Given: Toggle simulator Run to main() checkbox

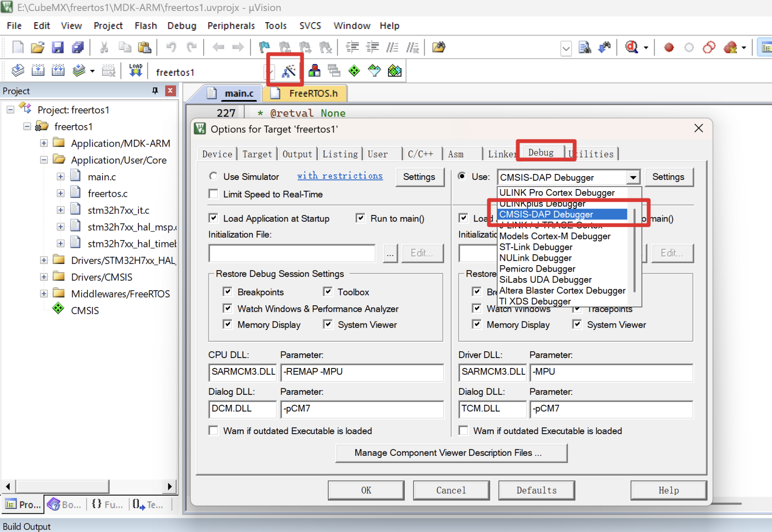Looking at the screenshot, I should coord(360,218).
